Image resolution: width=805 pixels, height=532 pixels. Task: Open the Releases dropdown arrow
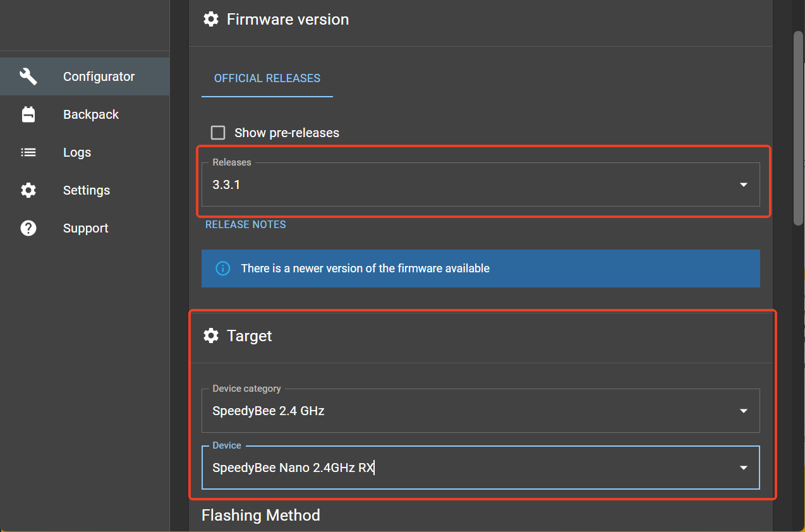(x=744, y=184)
